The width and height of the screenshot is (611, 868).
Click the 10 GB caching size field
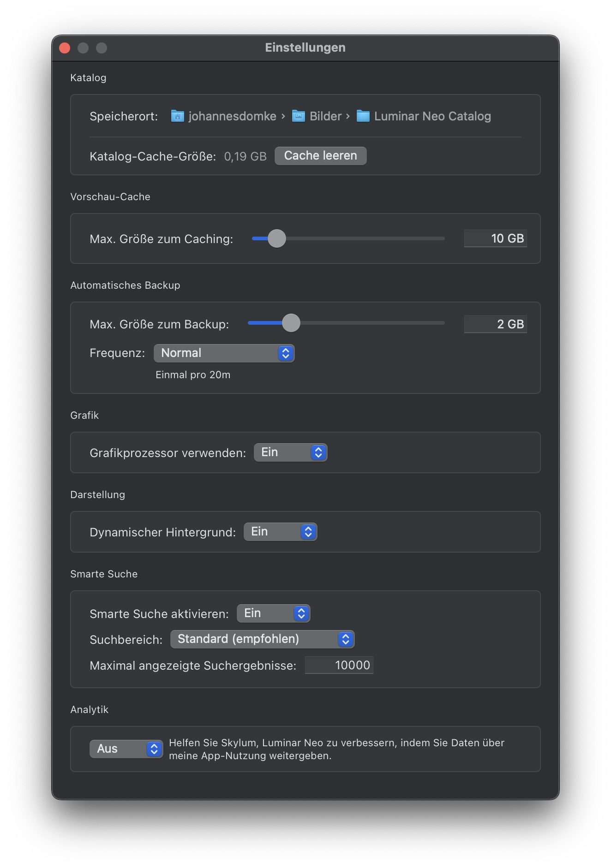tap(495, 238)
